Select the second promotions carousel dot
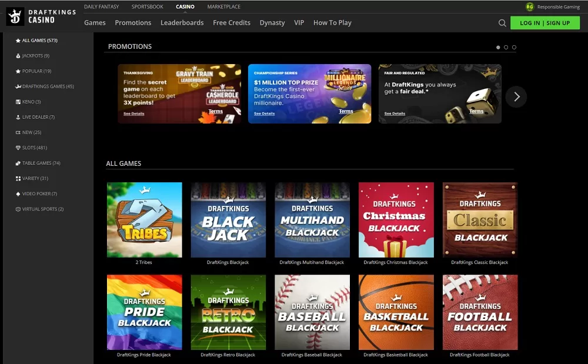 [506, 47]
